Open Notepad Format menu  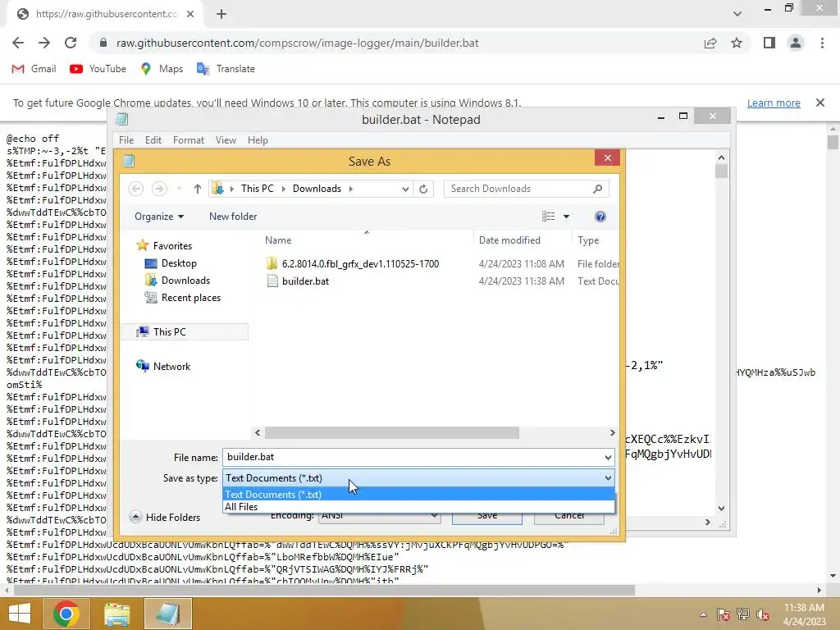[x=189, y=139]
